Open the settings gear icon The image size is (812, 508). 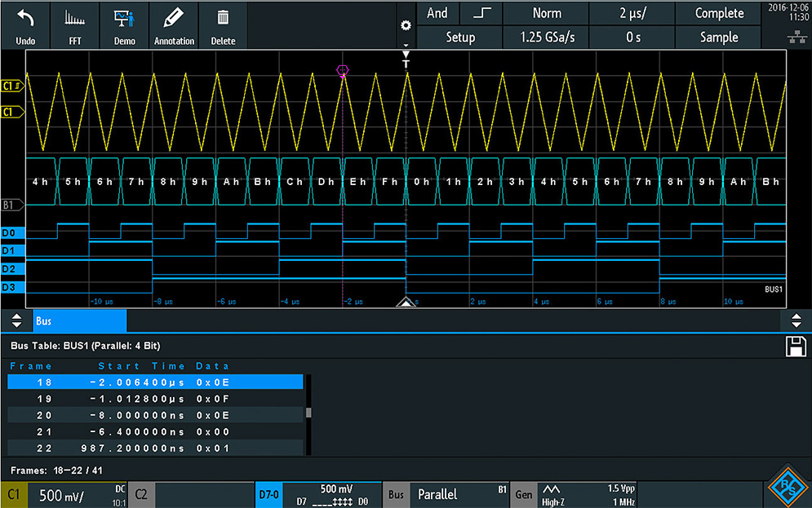[x=405, y=26]
